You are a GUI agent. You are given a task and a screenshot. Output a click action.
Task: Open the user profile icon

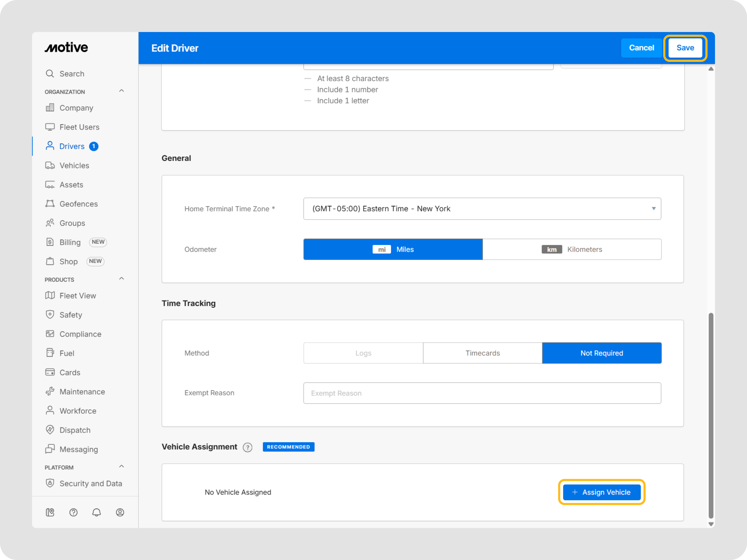pyautogui.click(x=120, y=513)
